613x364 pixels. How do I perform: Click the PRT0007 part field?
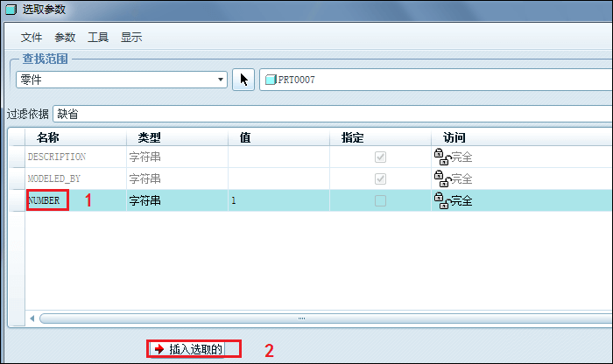point(436,80)
